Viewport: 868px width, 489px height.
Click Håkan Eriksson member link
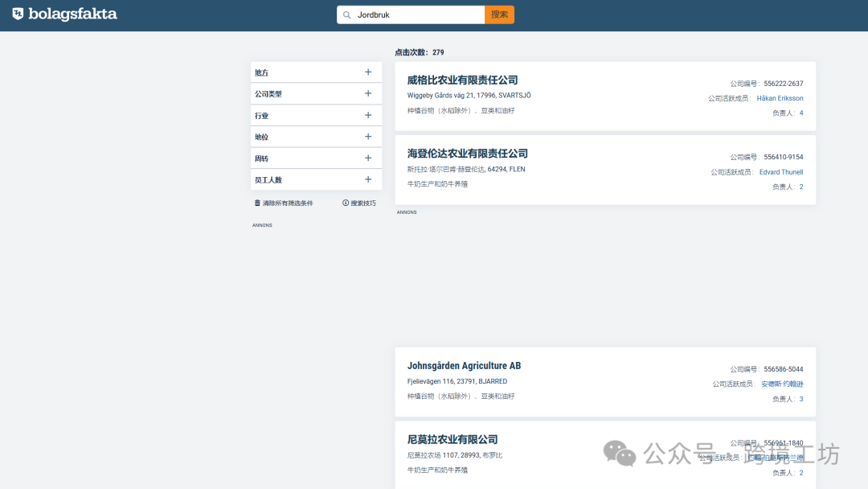tap(780, 98)
